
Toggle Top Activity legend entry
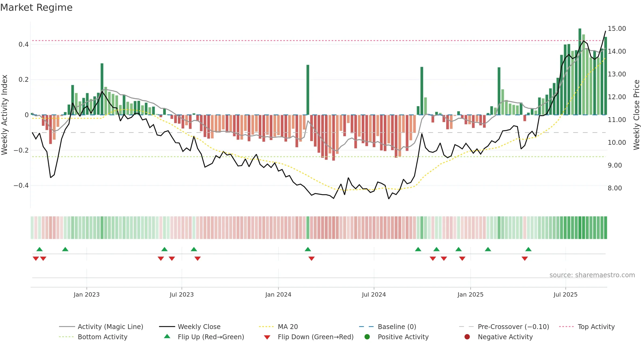(x=587, y=327)
